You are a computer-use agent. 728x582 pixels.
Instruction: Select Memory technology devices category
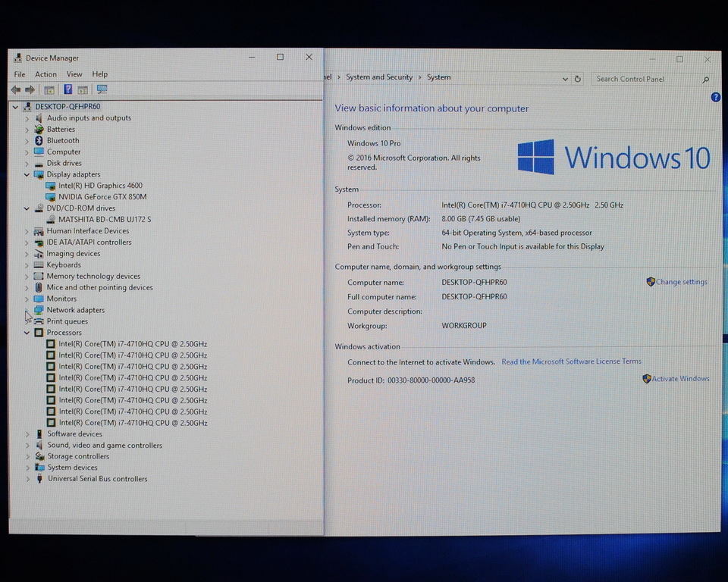click(93, 276)
